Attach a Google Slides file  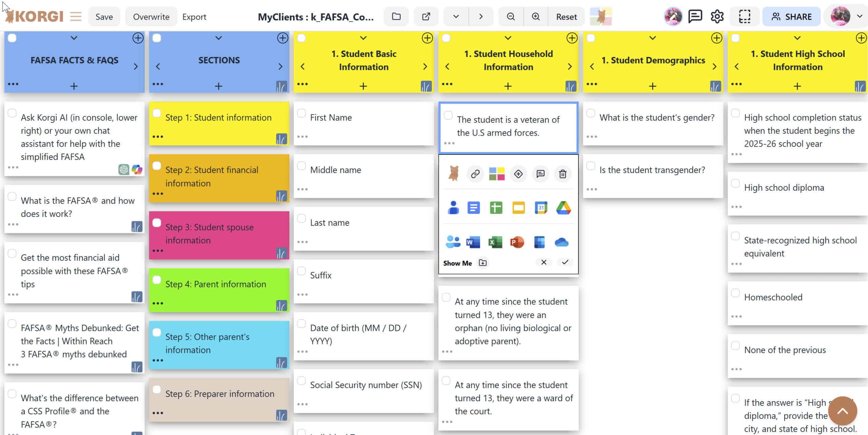click(x=518, y=208)
